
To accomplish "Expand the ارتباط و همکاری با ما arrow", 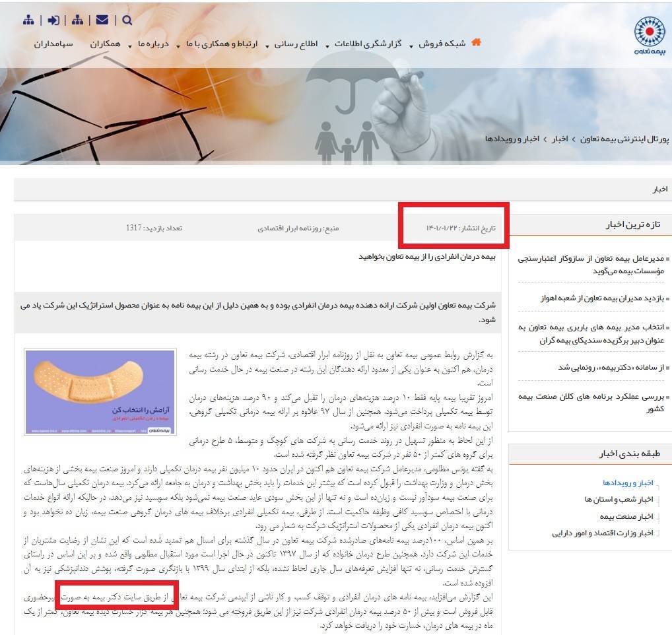I will 178,46.
